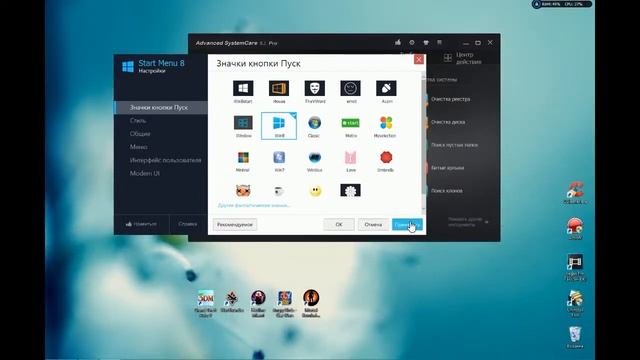Image resolution: width=640 pixels, height=360 pixels.
Task: Click the thumbs-up icon in Advanced SystemCare title bar
Action: point(398,42)
